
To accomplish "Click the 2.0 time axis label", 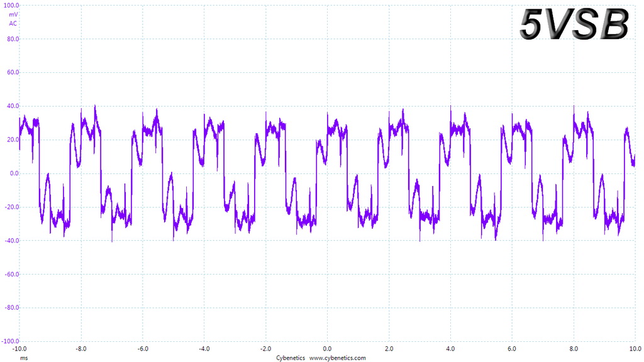I will pos(389,349).
